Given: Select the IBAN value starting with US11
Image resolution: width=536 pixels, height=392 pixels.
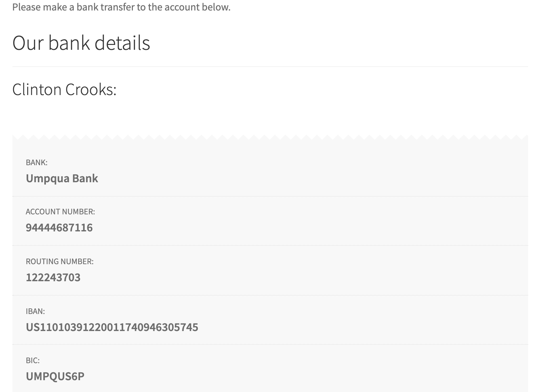Looking at the screenshot, I should [x=112, y=327].
